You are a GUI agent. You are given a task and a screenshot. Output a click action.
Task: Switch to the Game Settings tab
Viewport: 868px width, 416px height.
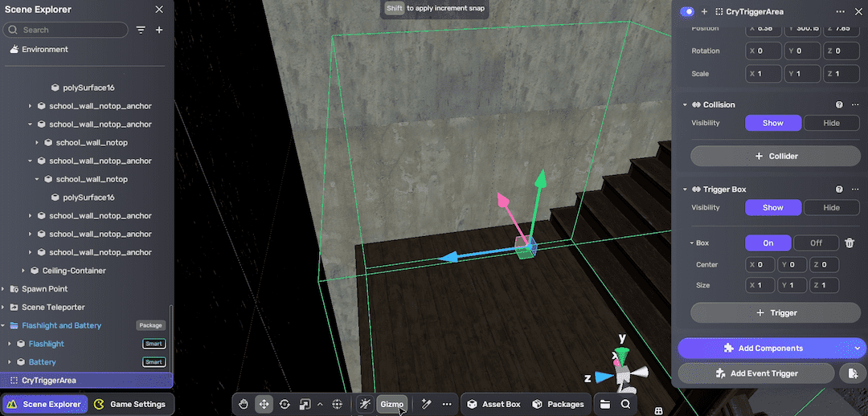131,405
